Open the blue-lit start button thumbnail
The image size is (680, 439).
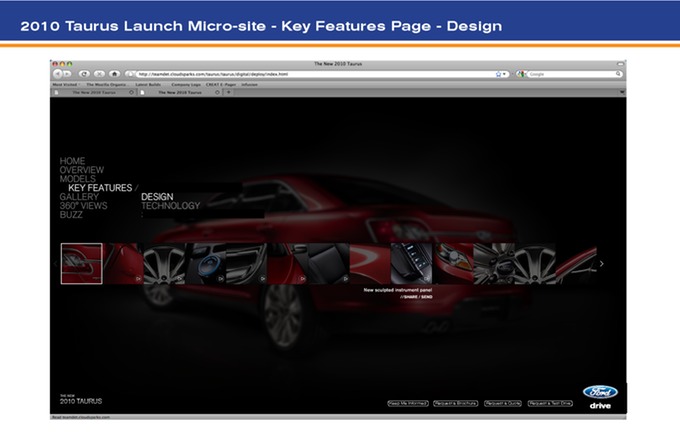[x=206, y=264]
